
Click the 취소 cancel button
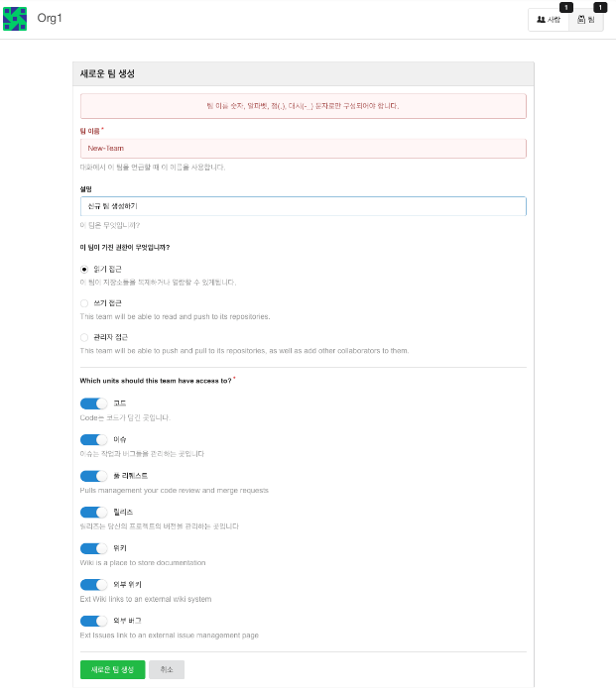tap(167, 669)
